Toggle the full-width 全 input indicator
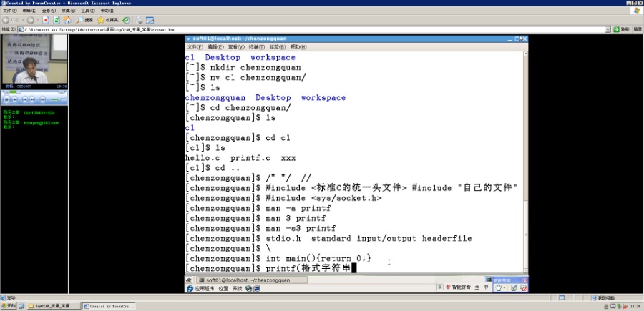Image resolution: width=644 pixels, height=311 pixels. click(x=477, y=287)
